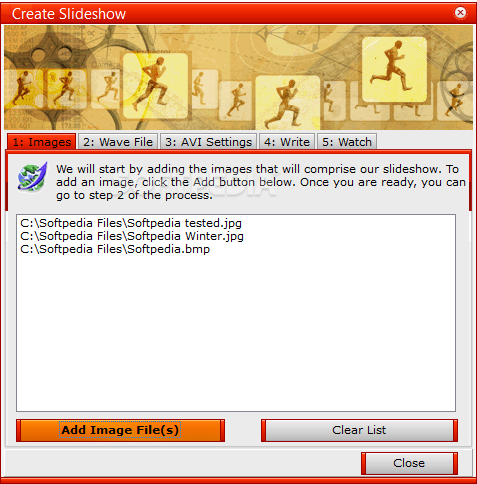Select Softpedia.bmp in the image list

pyautogui.click(x=115, y=249)
